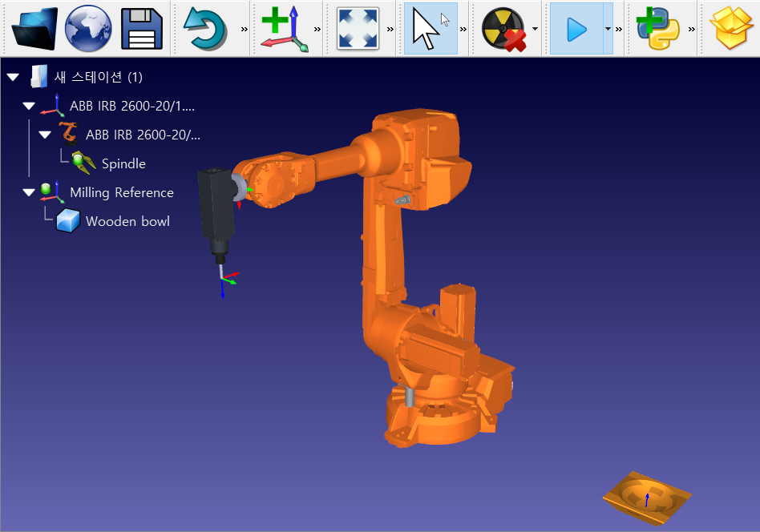760x532 pixels.
Task: Expand hidden toolbar items after Python icon
Action: tap(692, 29)
